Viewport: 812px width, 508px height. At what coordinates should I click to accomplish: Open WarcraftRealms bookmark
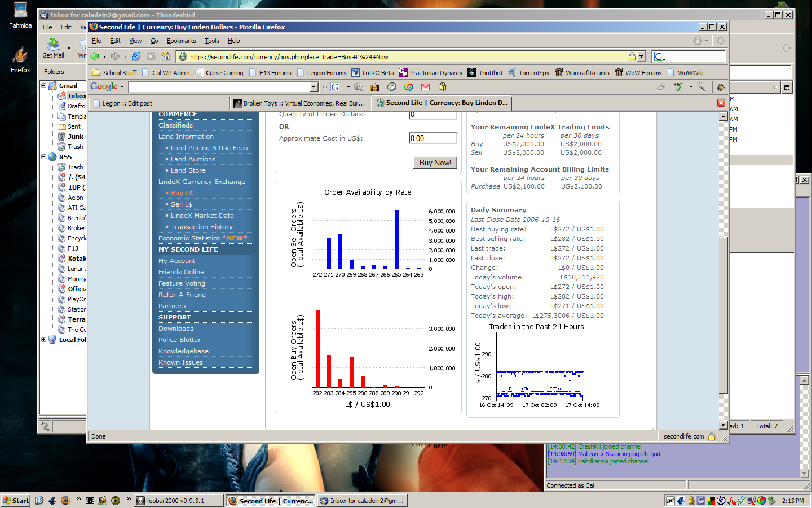(x=582, y=73)
